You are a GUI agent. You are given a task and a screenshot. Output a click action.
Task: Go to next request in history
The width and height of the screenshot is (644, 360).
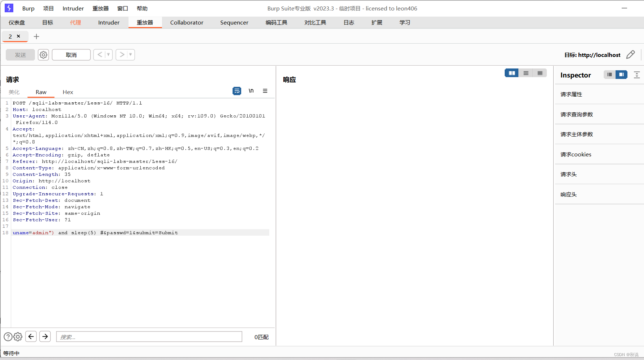pyautogui.click(x=122, y=55)
